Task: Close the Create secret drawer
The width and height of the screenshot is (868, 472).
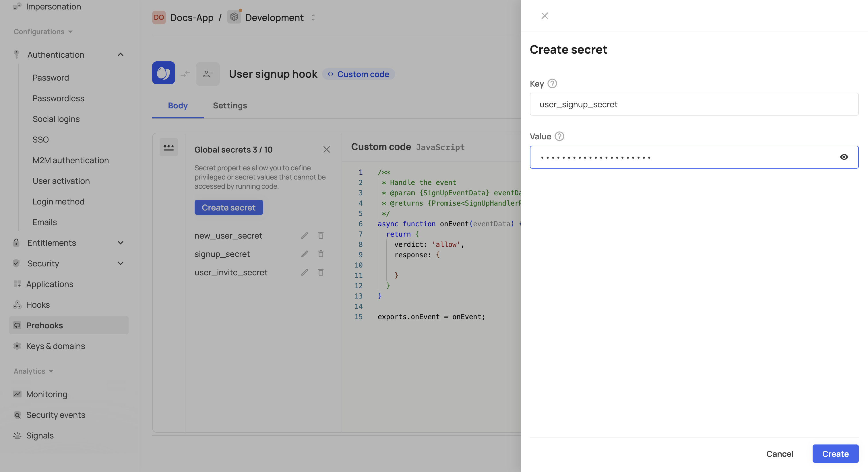Action: pos(545,16)
